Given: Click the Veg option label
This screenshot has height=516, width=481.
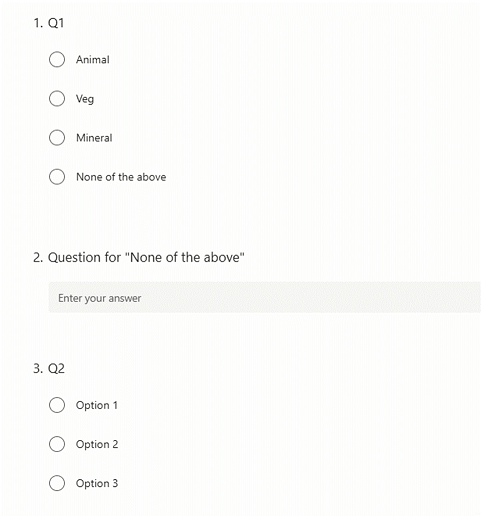Looking at the screenshot, I should pyautogui.click(x=85, y=99).
